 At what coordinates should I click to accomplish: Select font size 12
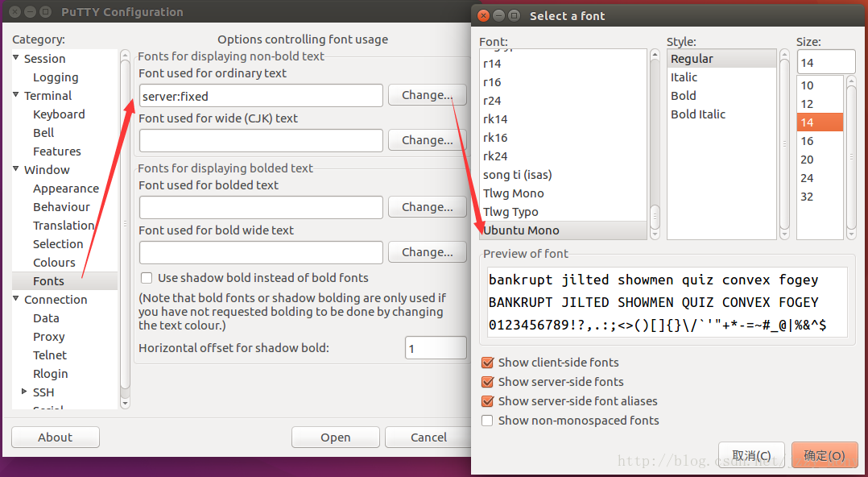pos(820,104)
